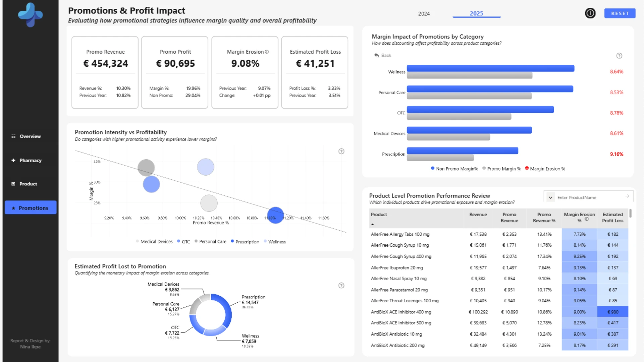Viewport: 644px width, 362px height.
Task: Sort table by the Product column header
Action: (379, 215)
